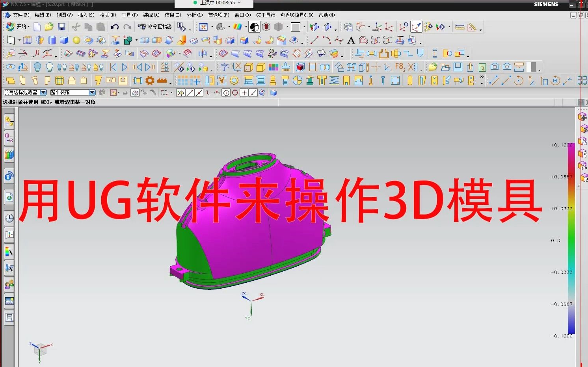The width and height of the screenshot is (588, 367).
Task: Select the Line sketch tool
Action: (x=314, y=40)
